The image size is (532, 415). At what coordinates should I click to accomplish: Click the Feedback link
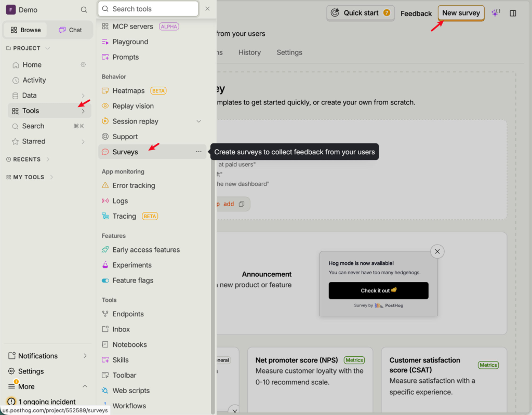pyautogui.click(x=416, y=14)
